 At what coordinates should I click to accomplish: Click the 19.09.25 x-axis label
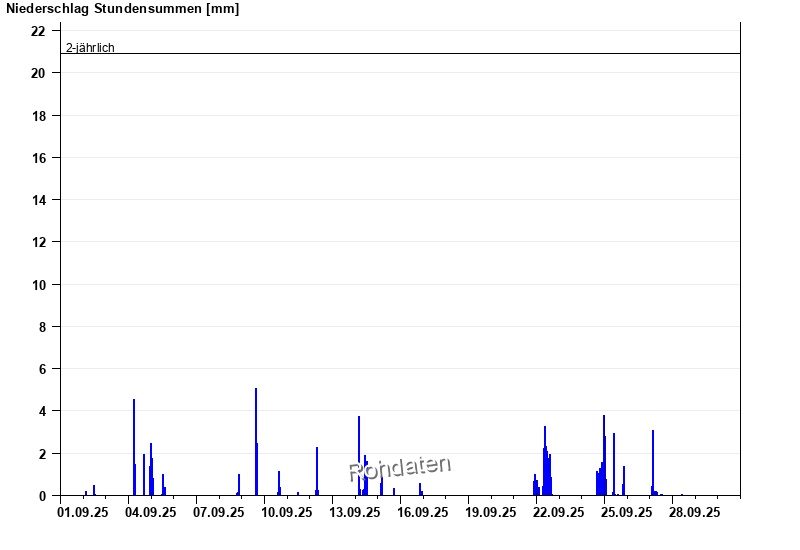click(x=491, y=512)
